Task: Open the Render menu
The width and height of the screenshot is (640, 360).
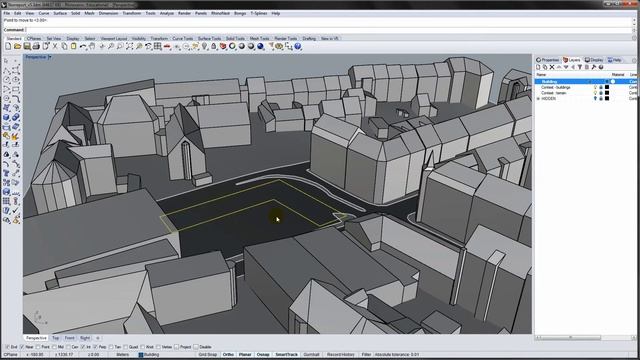Action: point(184,13)
